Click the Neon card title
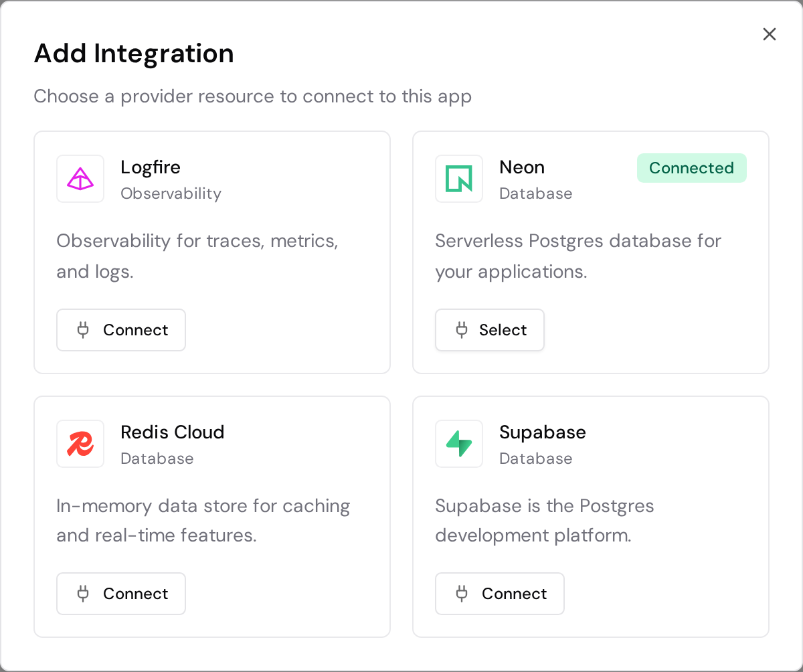The width and height of the screenshot is (803, 672). 522,167
